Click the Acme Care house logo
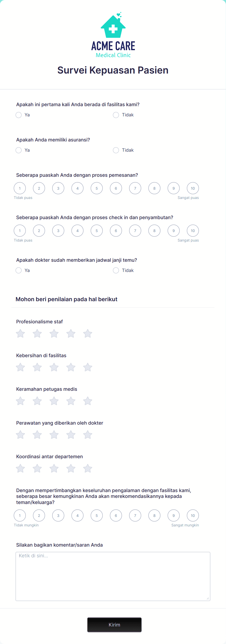Viewport: 226px width, 644px height. (113, 35)
